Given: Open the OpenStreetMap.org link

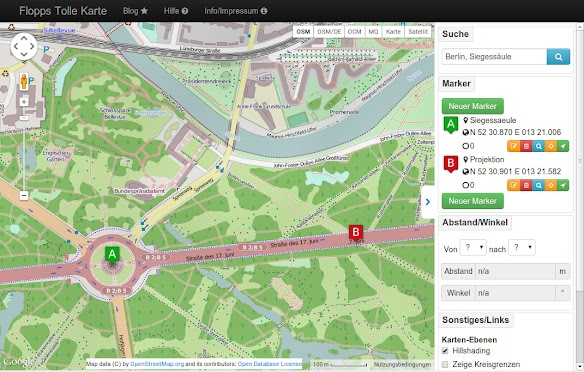Looking at the screenshot, I should pos(157,364).
